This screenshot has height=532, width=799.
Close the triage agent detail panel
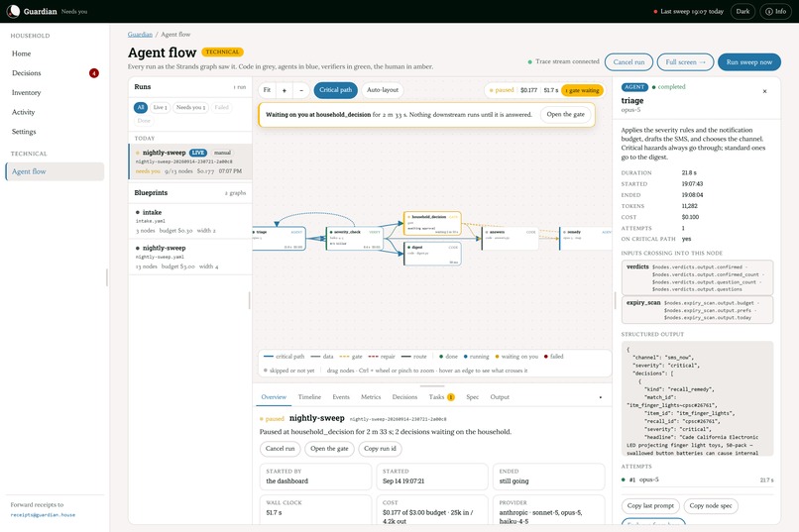point(764,91)
